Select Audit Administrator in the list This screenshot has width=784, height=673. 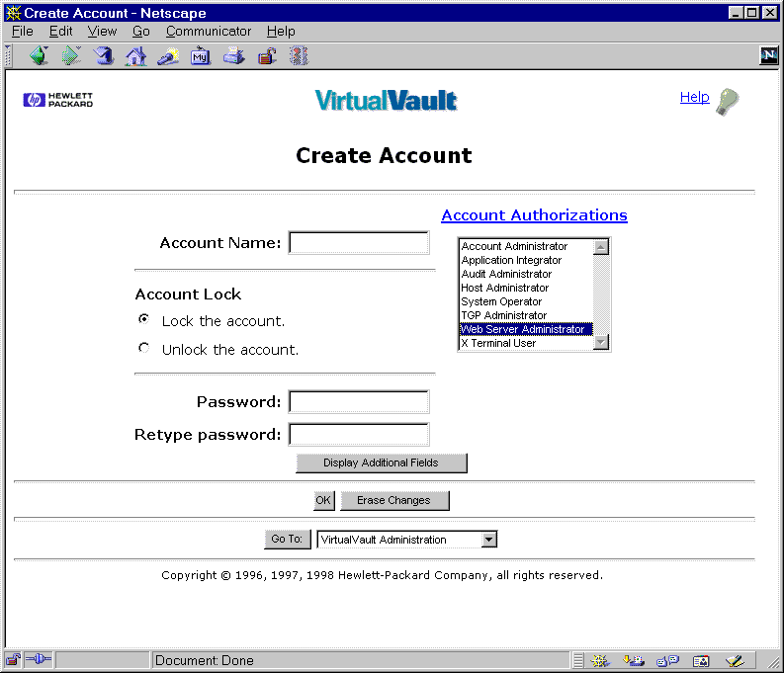(x=526, y=274)
